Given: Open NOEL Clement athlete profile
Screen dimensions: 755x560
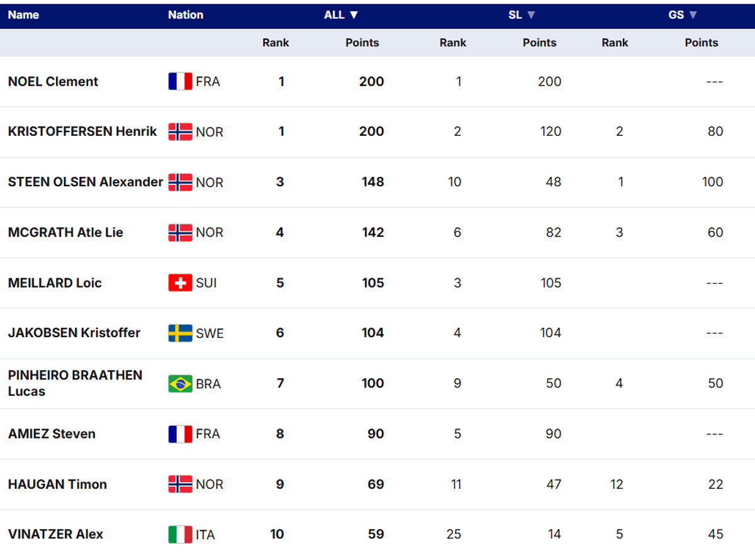Looking at the screenshot, I should (x=53, y=82).
